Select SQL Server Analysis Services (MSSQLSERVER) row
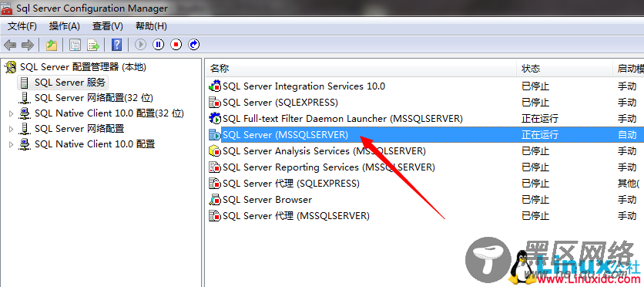Viewport: 644px width, 287px height. (424, 151)
